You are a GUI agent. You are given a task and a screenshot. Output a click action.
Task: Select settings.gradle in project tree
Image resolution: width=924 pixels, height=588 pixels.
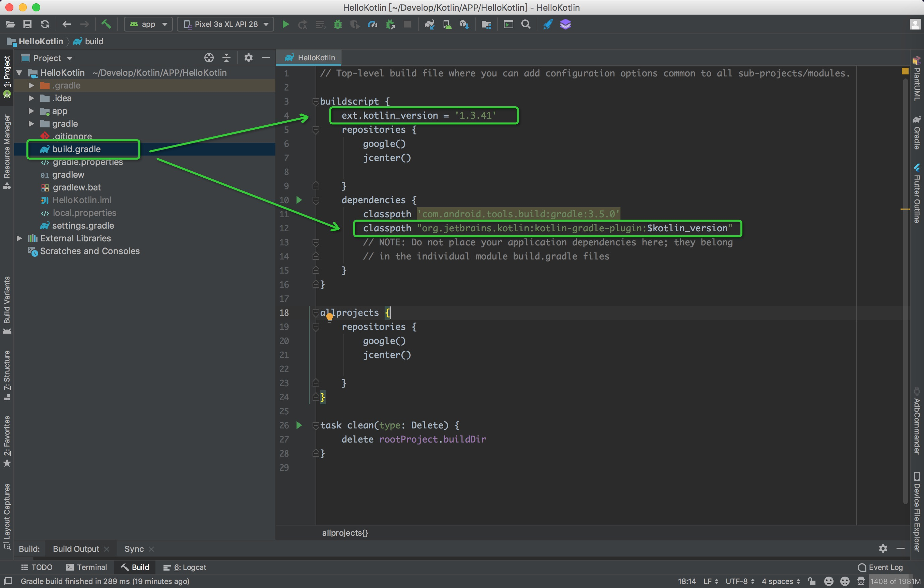pos(83,226)
